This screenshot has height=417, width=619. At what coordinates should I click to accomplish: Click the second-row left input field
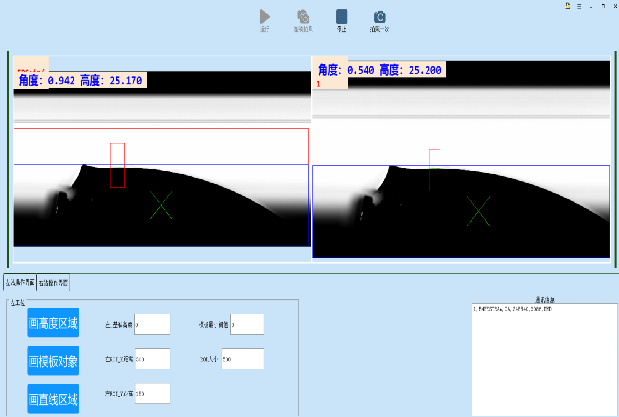[x=152, y=358]
